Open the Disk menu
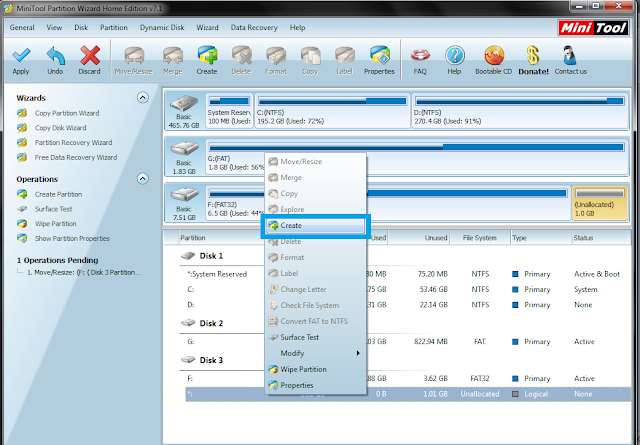Viewport: 640px width, 445px height. pyautogui.click(x=81, y=28)
